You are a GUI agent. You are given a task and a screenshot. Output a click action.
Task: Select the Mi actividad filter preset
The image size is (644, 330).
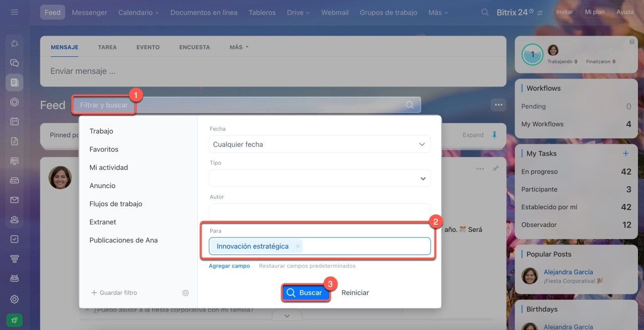pos(109,168)
